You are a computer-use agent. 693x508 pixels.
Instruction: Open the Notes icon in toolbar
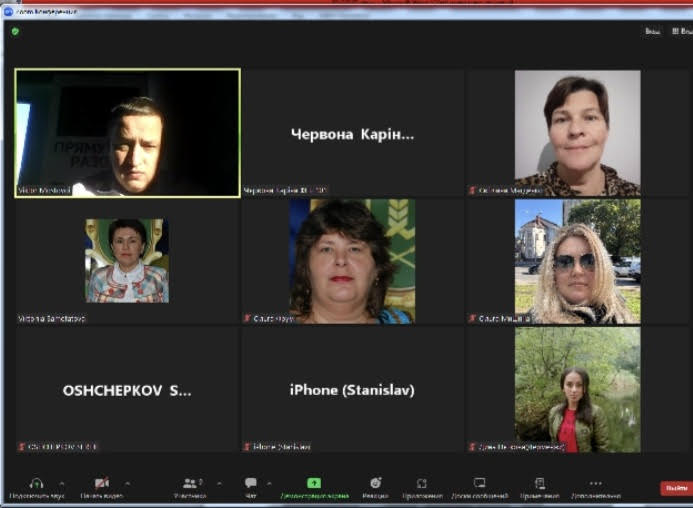(540, 483)
